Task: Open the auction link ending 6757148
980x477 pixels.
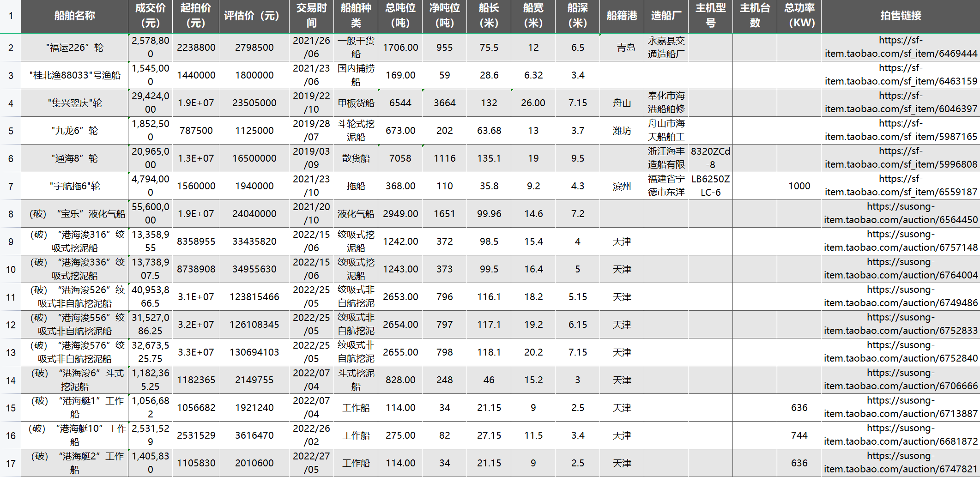Action: pyautogui.click(x=901, y=241)
